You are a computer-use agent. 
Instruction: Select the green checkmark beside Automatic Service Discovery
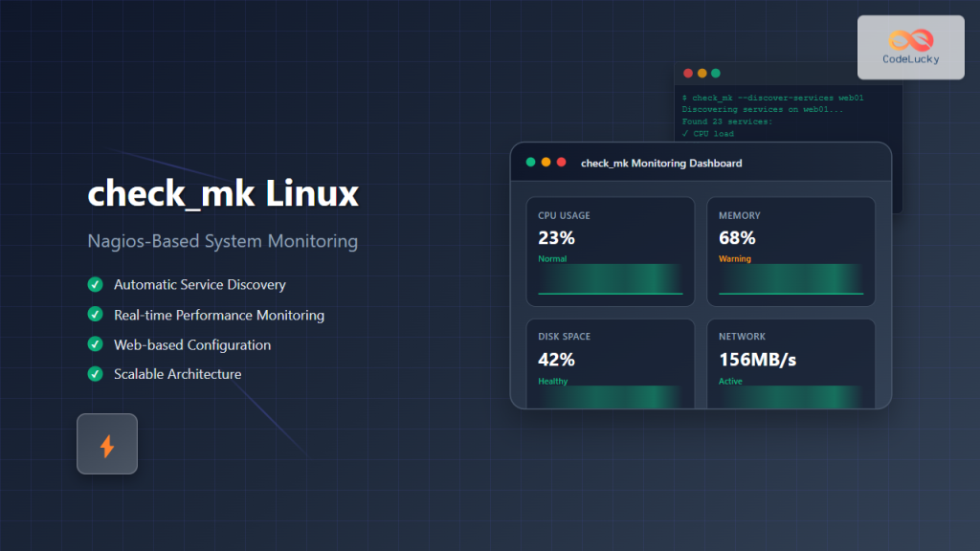pos(94,284)
